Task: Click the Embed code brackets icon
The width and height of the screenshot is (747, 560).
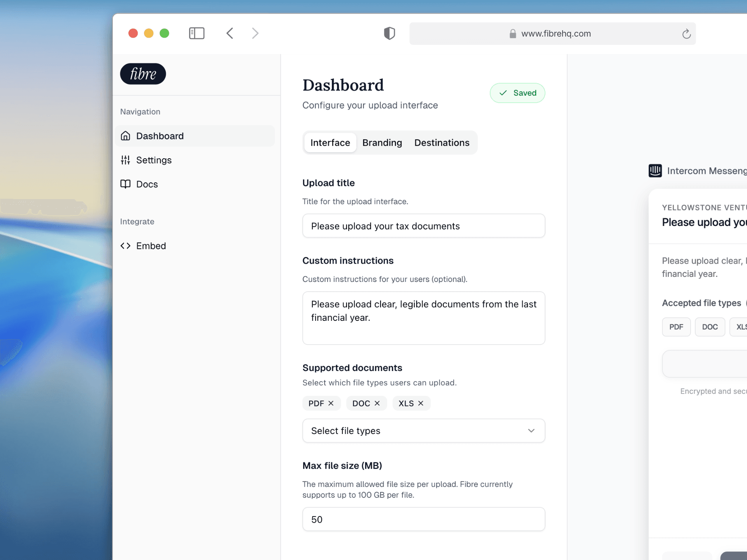Action: click(125, 245)
